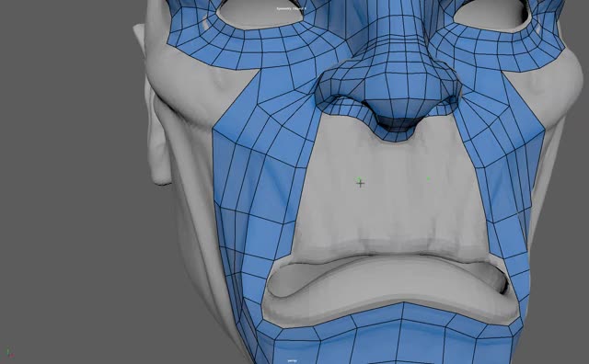The image size is (589, 364).
Task: Select the nose tip polygon face
Action: [391, 87]
